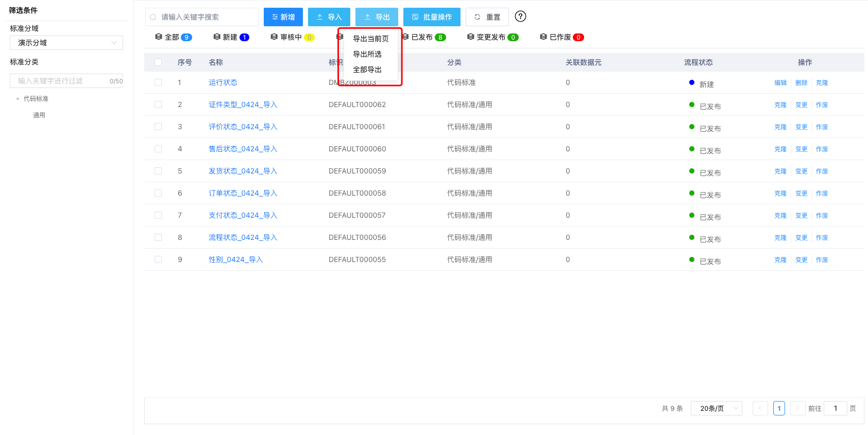Image resolution: width=868 pixels, height=435 pixels.
Task: Open the 20条/页 page size dropdown
Action: point(716,408)
